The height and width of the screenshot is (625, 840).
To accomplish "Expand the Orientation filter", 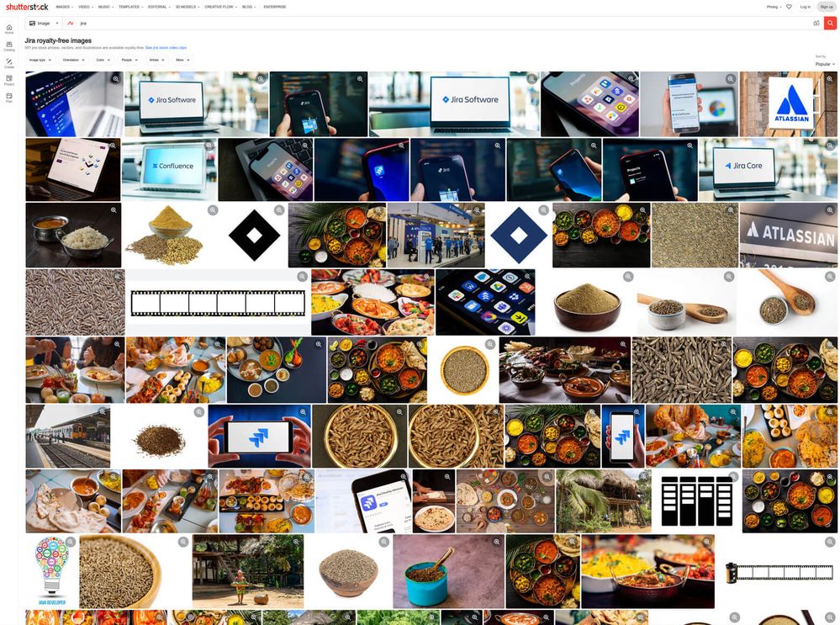I will [x=74, y=60].
